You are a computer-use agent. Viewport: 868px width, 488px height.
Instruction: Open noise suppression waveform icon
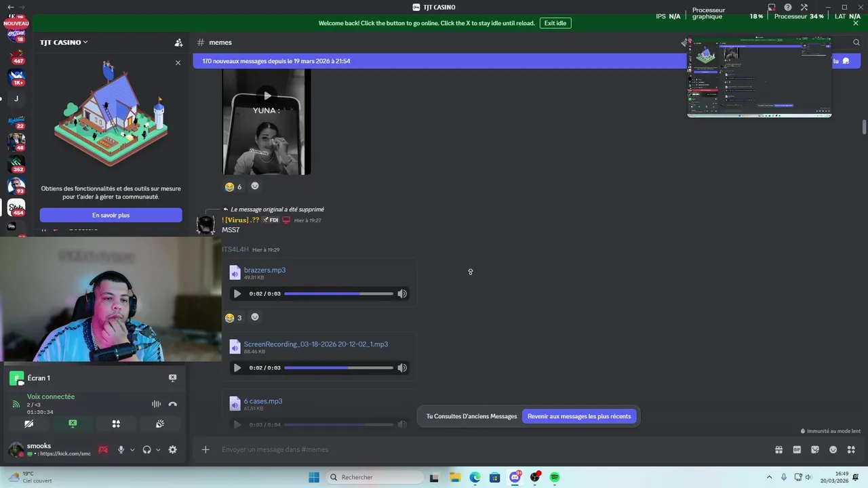[x=156, y=404]
